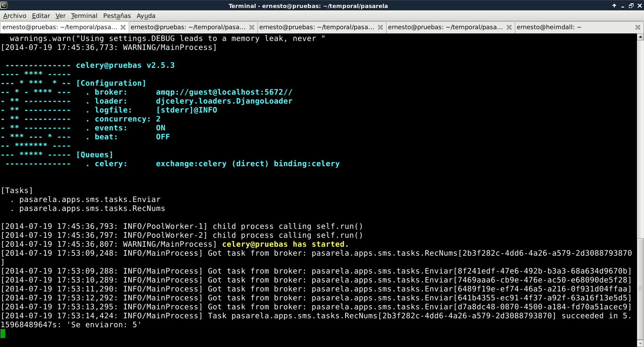The width and height of the screenshot is (644, 347).
Task: Click the scrollbar up arrow
Action: tap(640, 37)
